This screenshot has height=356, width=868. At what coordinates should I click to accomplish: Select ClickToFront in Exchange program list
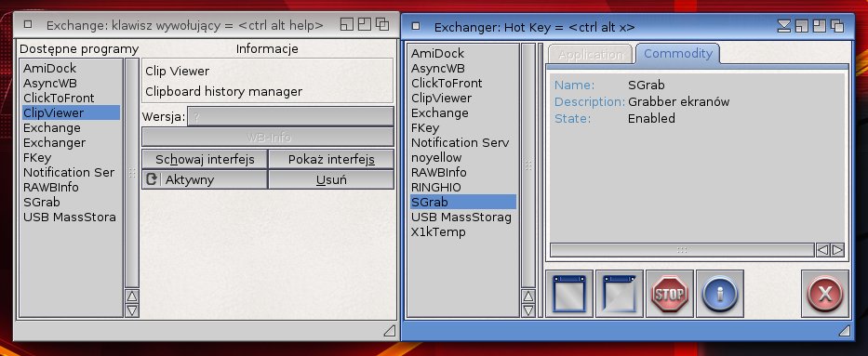71,98
